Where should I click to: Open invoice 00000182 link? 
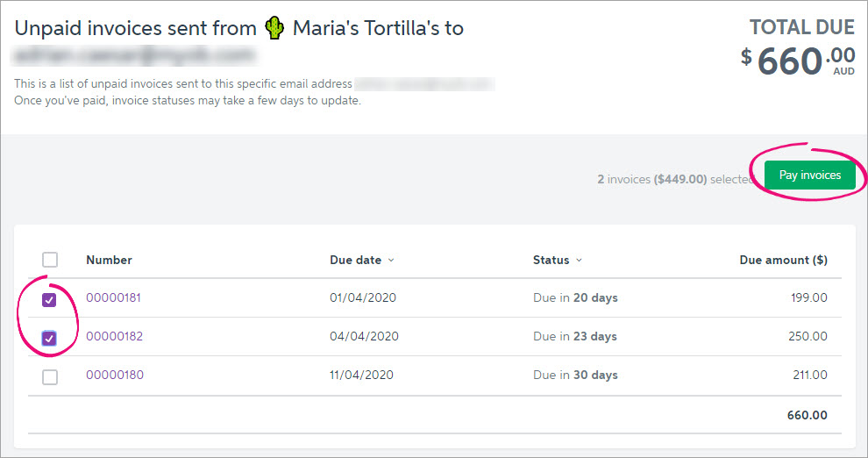click(114, 336)
